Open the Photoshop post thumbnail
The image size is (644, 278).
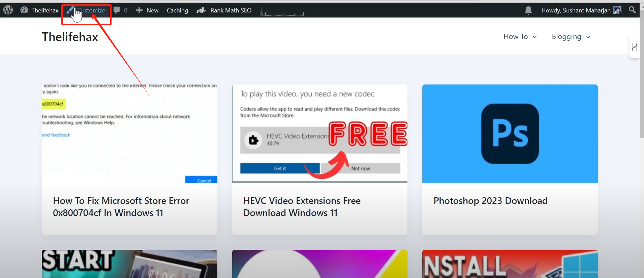click(510, 134)
